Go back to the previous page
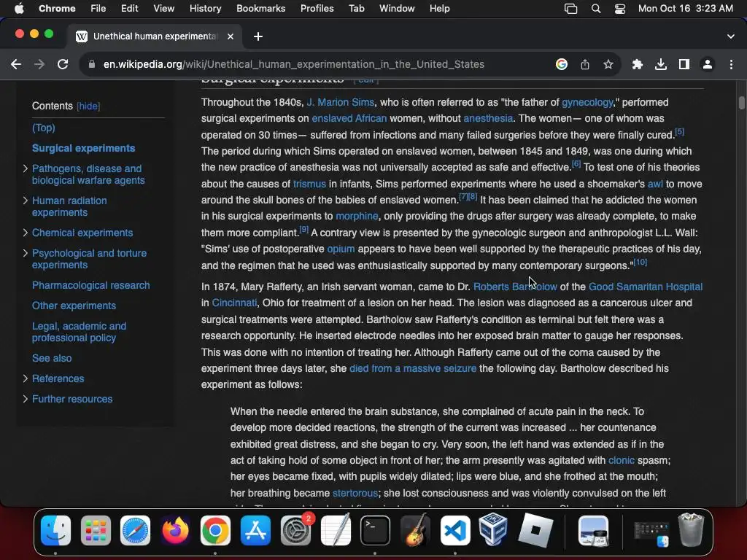 [16, 64]
